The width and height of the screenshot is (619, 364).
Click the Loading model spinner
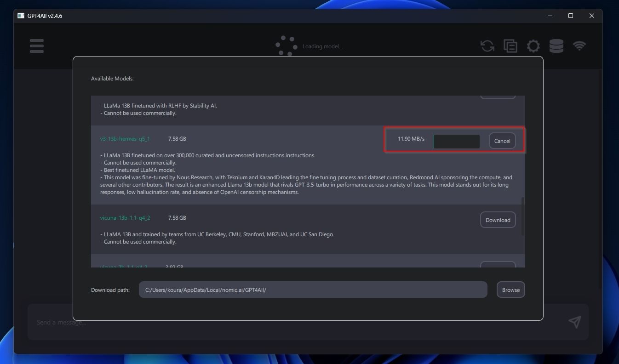pyautogui.click(x=286, y=45)
